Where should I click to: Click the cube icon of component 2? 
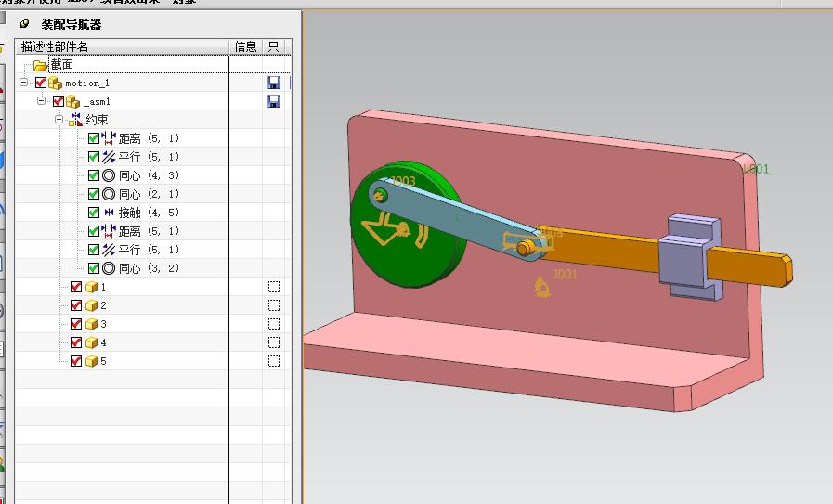pos(91,306)
